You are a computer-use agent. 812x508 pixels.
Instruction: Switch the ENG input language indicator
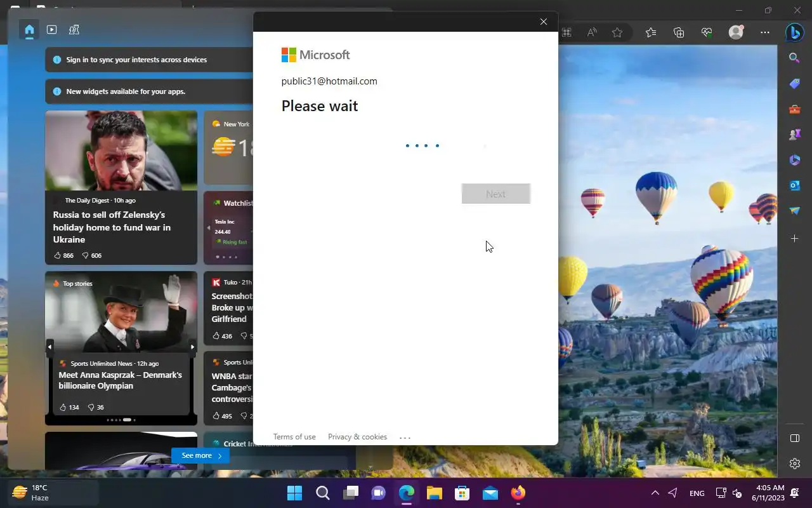[697, 493]
